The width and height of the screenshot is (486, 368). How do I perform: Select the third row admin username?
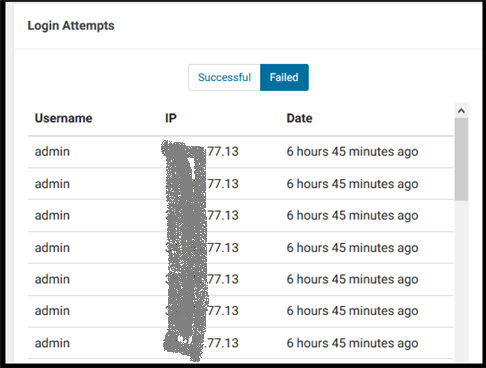[52, 215]
